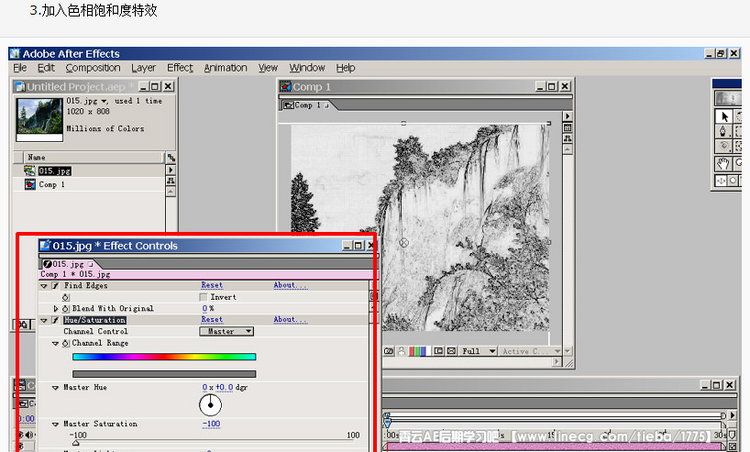Screen dimensions: 750x452
Task: Open the Help menu
Action: pos(345,68)
